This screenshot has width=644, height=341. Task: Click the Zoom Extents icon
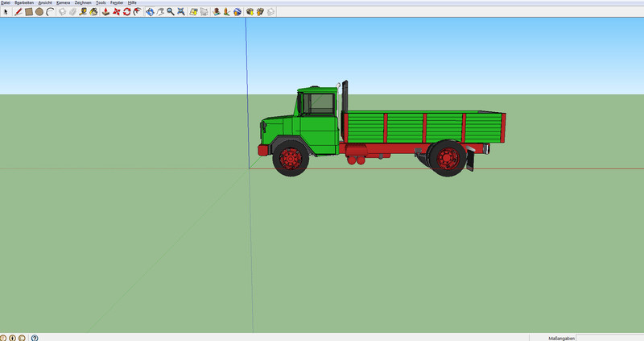tap(180, 12)
